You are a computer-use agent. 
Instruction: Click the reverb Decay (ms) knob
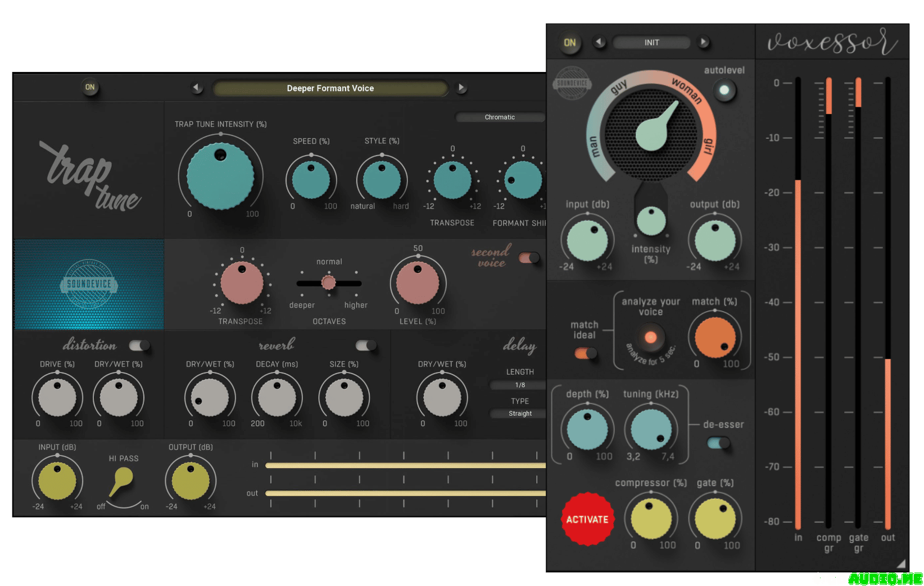coord(277,397)
